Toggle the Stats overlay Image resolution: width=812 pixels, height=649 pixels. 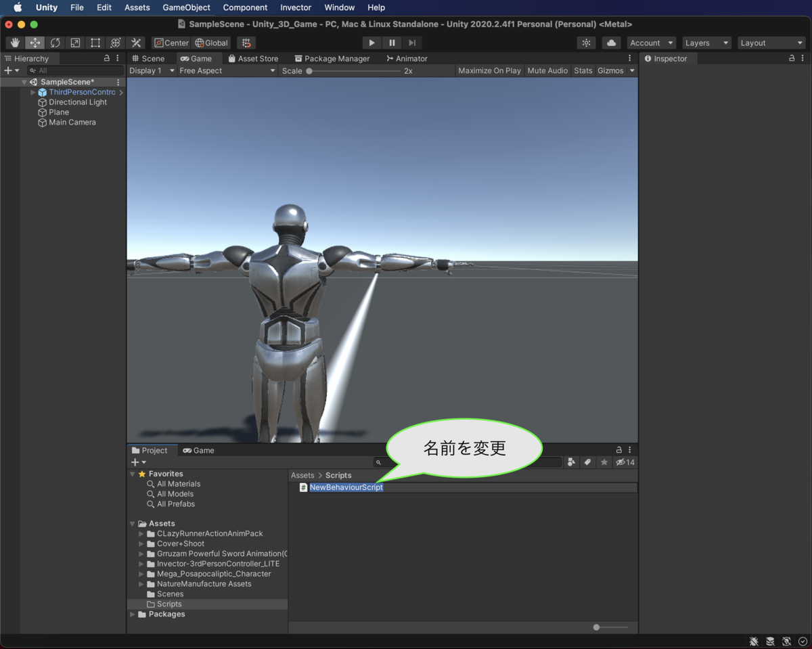[x=583, y=70]
